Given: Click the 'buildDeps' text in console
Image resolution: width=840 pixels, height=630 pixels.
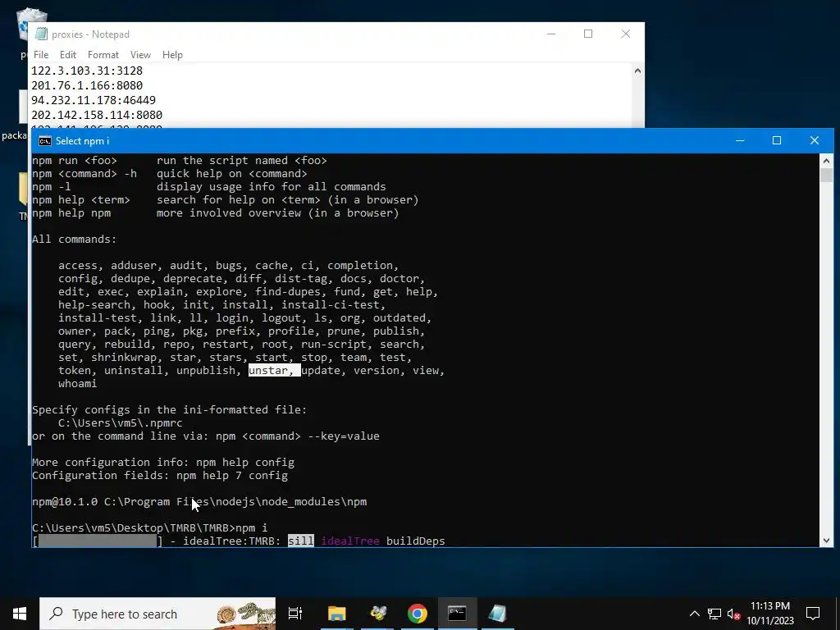Looking at the screenshot, I should pyautogui.click(x=416, y=541).
